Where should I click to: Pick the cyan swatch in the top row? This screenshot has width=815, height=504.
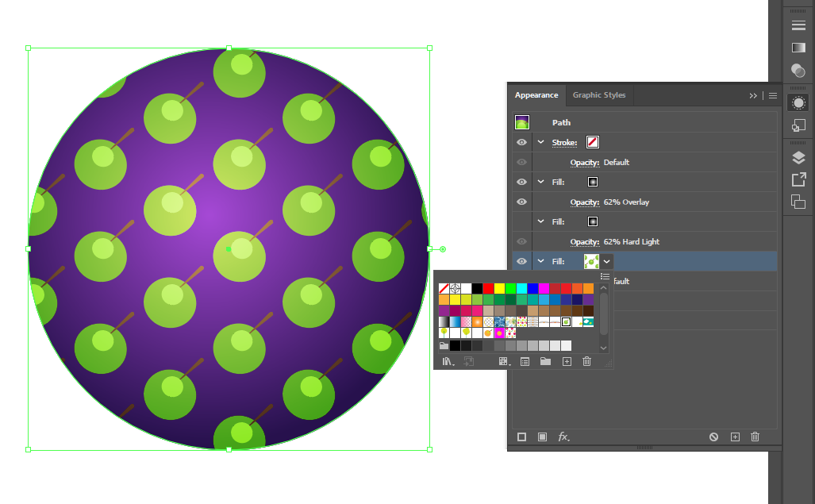pos(522,288)
